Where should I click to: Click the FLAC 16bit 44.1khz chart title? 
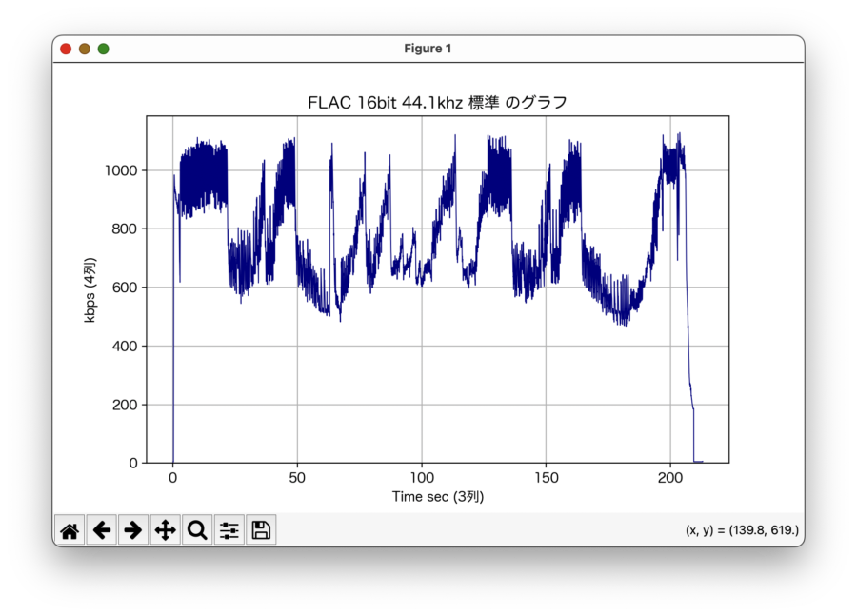tap(438, 103)
